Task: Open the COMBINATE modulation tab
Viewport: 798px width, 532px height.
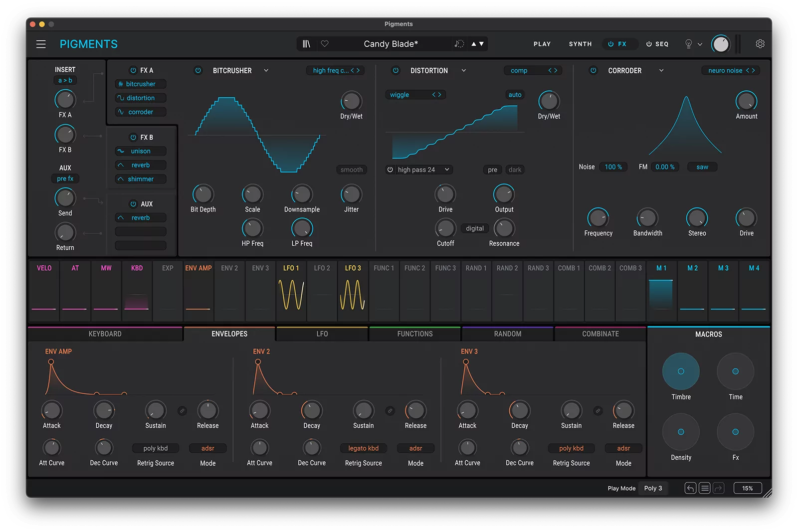Action: pyautogui.click(x=600, y=334)
